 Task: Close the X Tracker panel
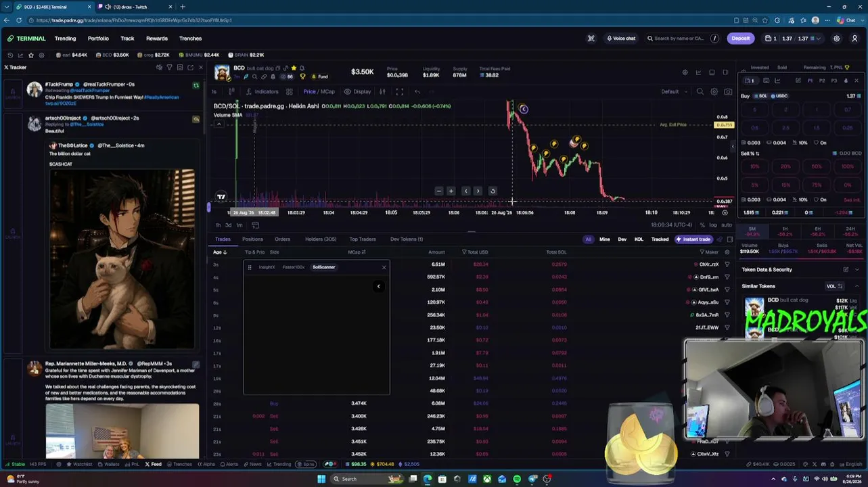[200, 67]
